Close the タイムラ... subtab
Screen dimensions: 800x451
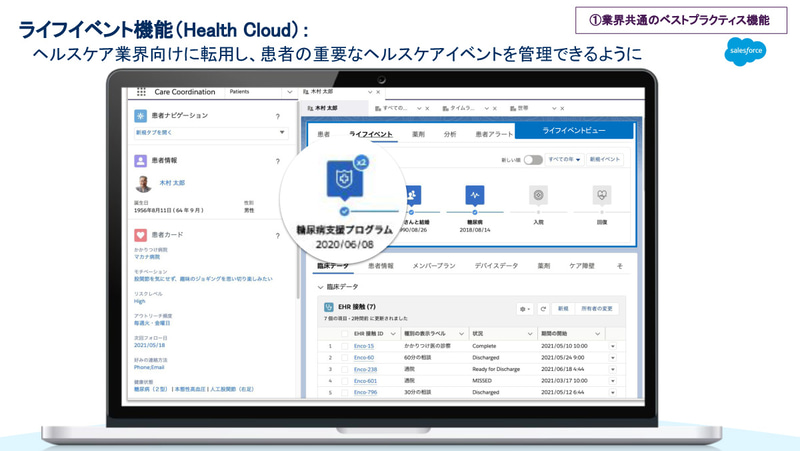pyautogui.click(x=495, y=109)
